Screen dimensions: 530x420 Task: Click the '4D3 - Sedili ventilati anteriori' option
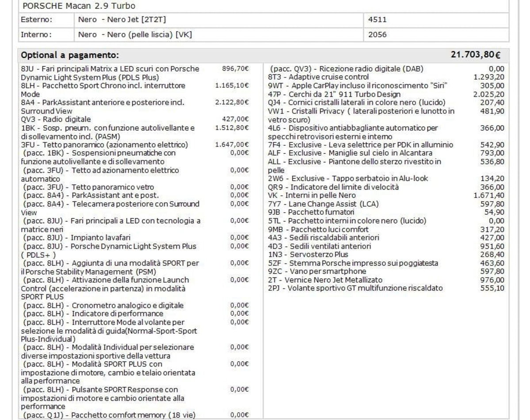coord(320,246)
